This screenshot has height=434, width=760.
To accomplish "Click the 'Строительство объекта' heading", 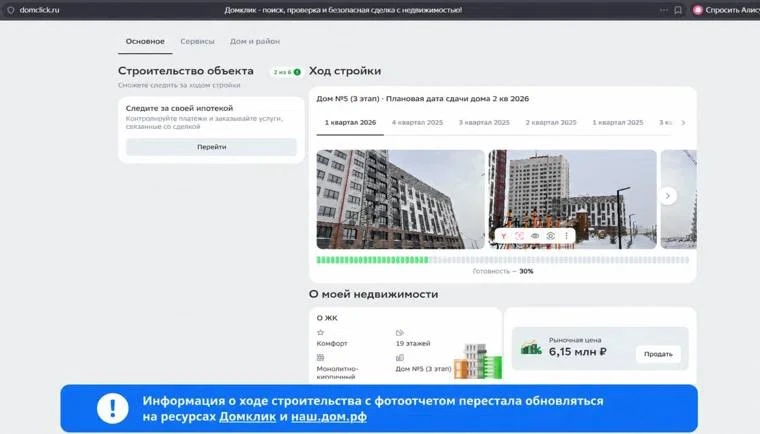I will (x=186, y=71).
